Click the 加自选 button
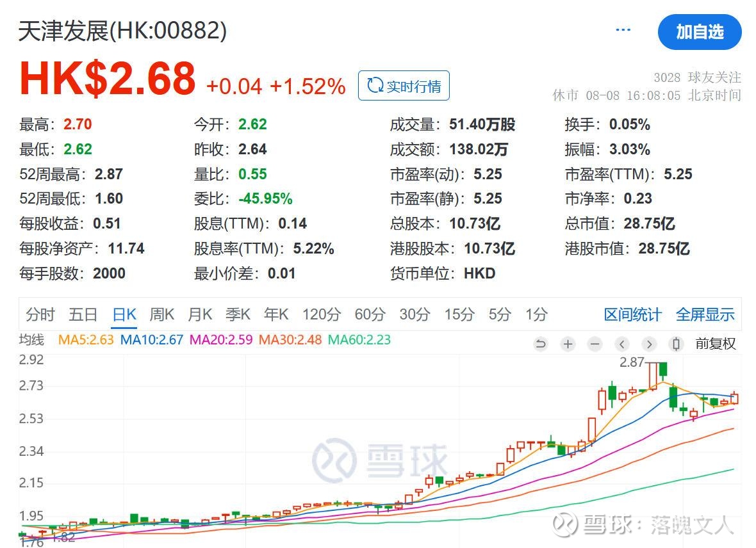 [700, 32]
